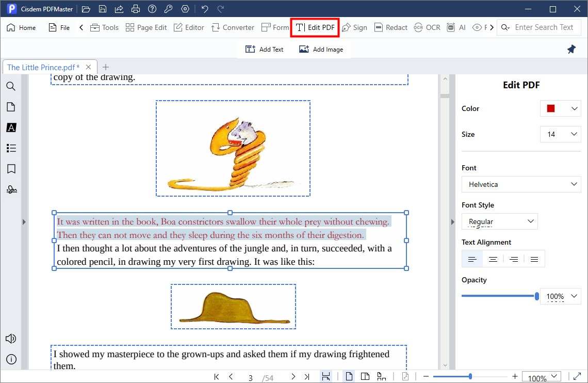Center align the text
This screenshot has height=383, width=588.
pos(493,259)
